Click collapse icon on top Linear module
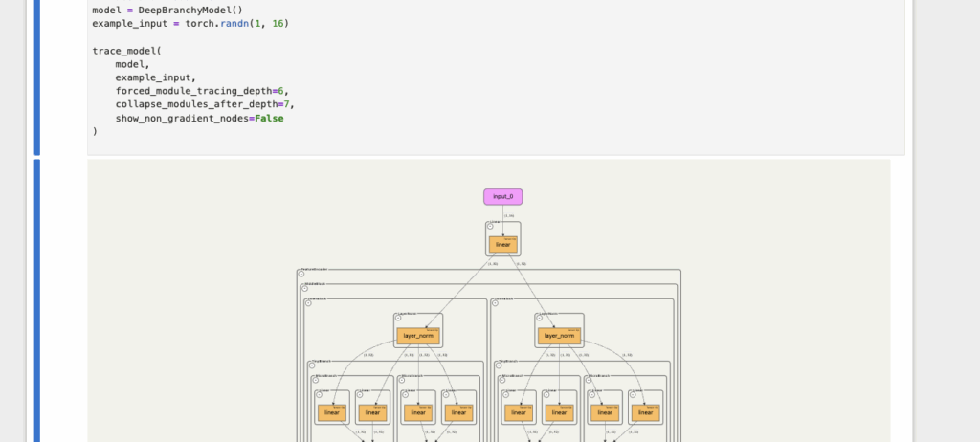The height and width of the screenshot is (442, 980). pyautogui.click(x=491, y=227)
